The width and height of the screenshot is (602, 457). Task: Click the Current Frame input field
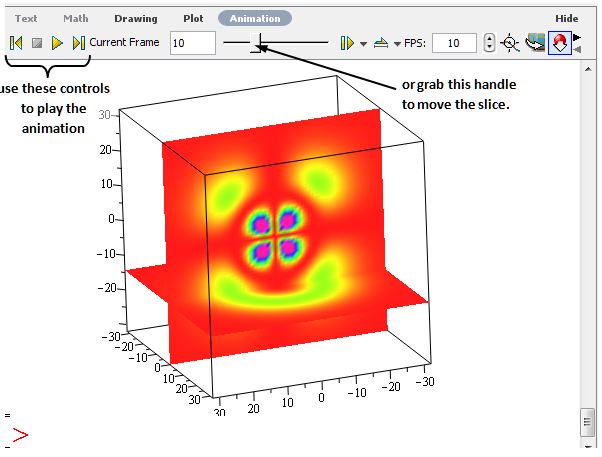(x=192, y=43)
